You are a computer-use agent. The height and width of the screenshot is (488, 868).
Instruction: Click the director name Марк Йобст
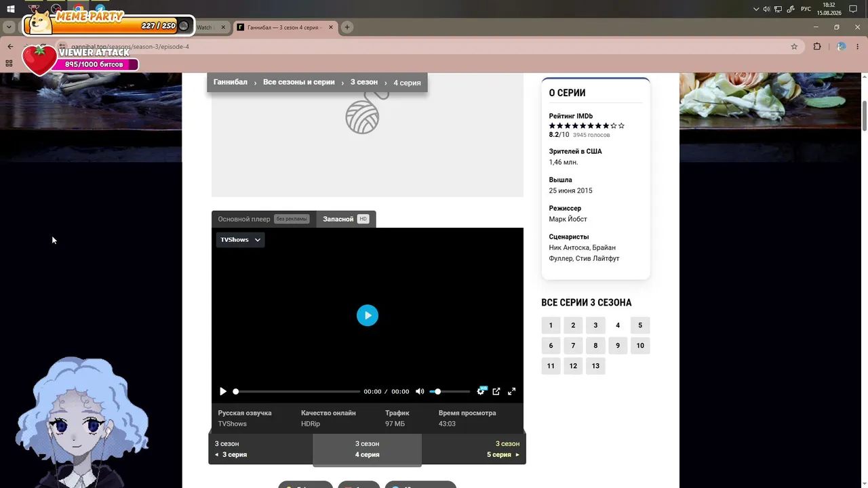click(x=568, y=219)
